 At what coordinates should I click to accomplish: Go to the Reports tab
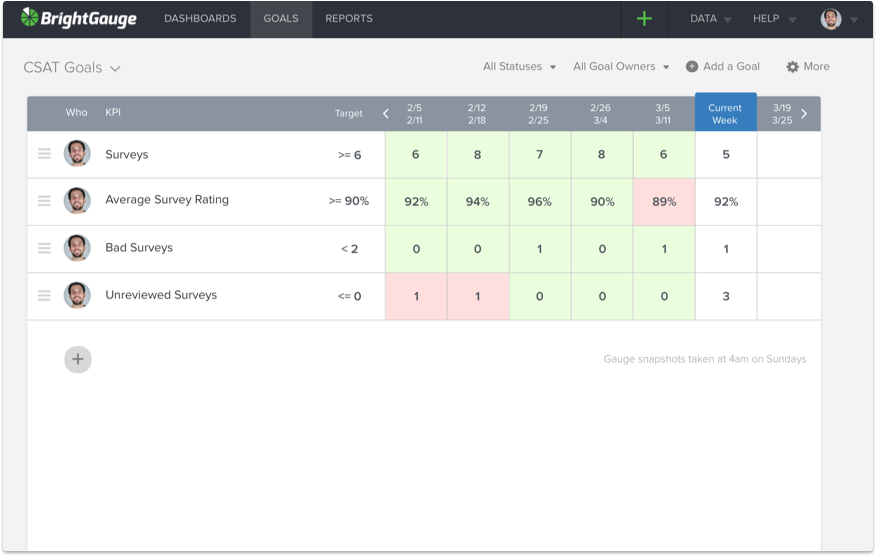pos(349,19)
